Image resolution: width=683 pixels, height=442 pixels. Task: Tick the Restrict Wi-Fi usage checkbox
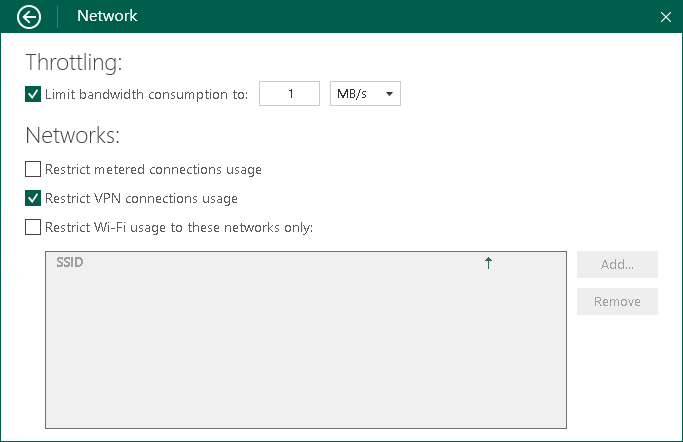coord(33,227)
